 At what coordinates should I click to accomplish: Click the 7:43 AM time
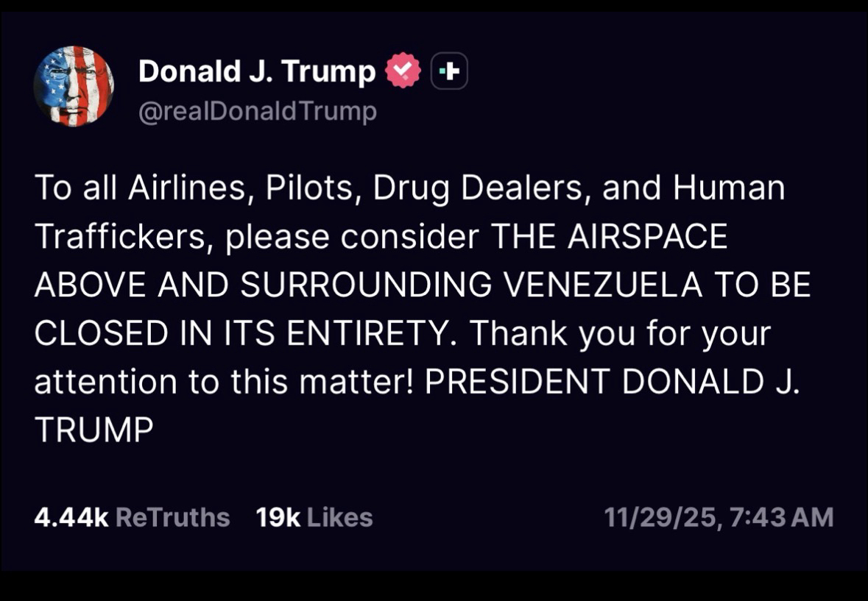tap(781, 517)
